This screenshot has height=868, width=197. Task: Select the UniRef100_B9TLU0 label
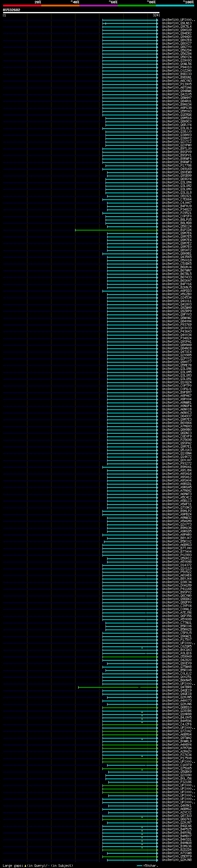[176, 149]
